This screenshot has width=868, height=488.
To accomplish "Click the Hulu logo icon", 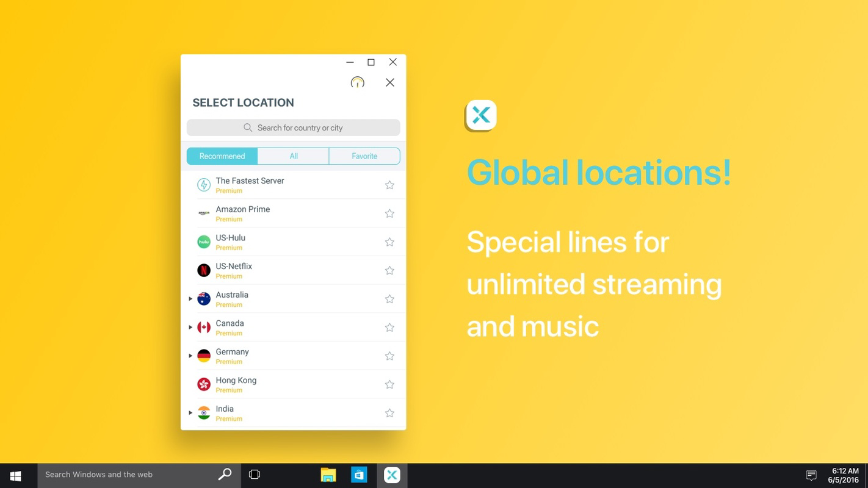I will (x=204, y=242).
